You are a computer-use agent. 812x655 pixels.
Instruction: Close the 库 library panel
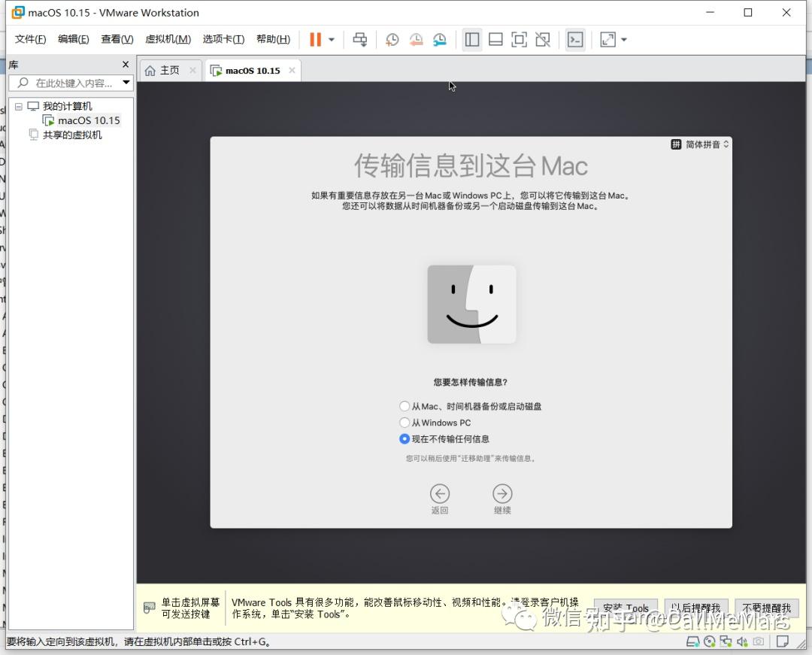coord(126,64)
